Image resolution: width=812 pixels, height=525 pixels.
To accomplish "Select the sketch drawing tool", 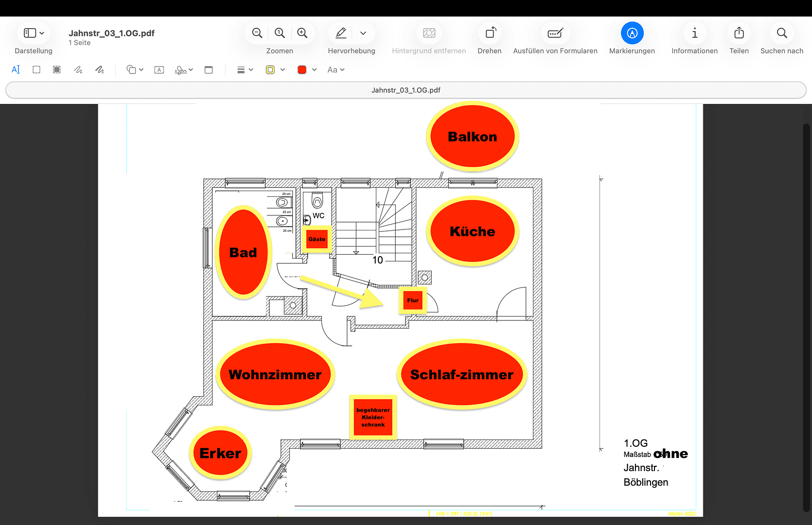I will click(78, 70).
